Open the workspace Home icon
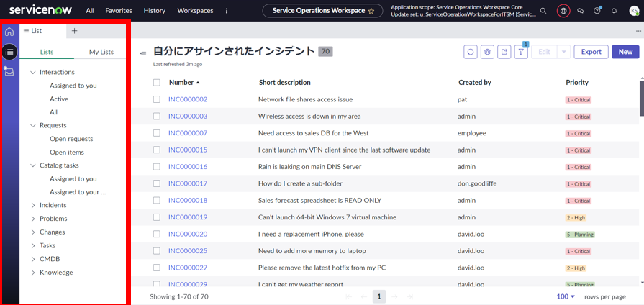Screen dimensions: 644x305 click(x=9, y=32)
